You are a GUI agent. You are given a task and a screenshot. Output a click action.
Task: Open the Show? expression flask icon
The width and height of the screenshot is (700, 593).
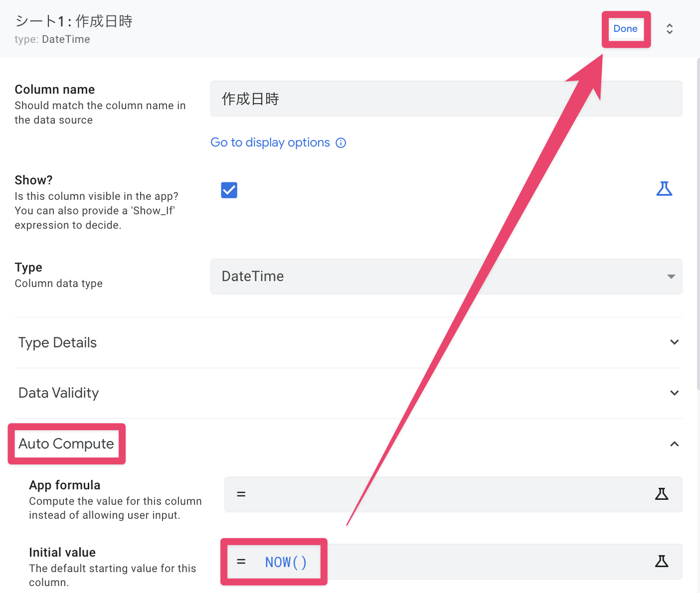click(x=664, y=189)
